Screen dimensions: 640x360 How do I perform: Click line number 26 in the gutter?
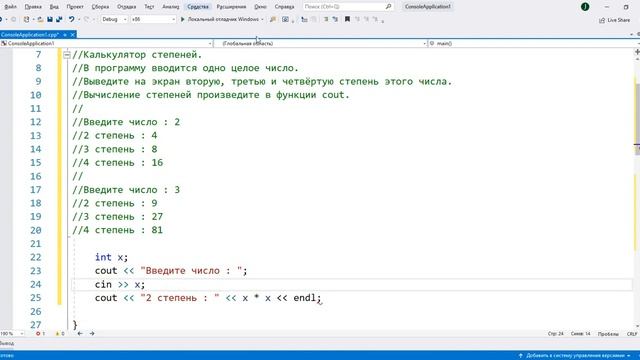point(36,311)
